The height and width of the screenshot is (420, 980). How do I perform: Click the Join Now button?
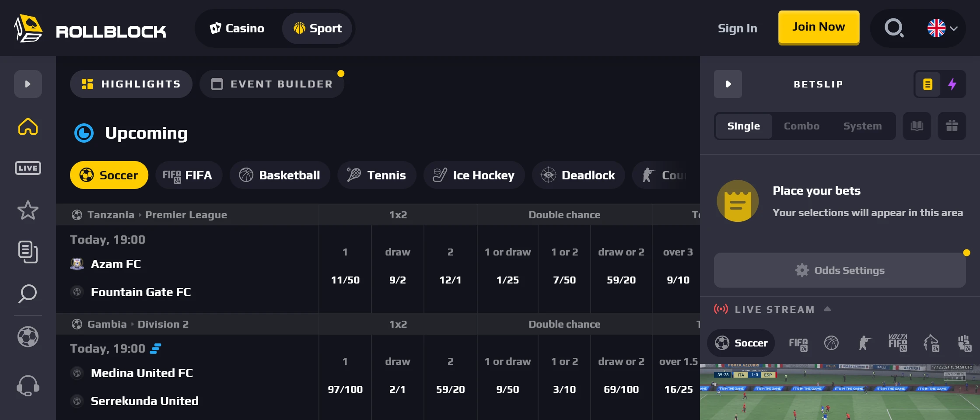point(819,27)
